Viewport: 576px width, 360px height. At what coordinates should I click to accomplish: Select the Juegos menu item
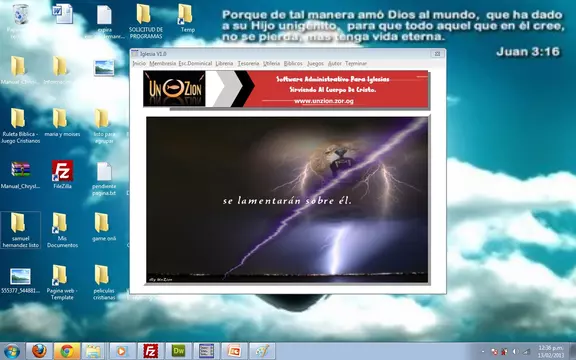coord(315,64)
